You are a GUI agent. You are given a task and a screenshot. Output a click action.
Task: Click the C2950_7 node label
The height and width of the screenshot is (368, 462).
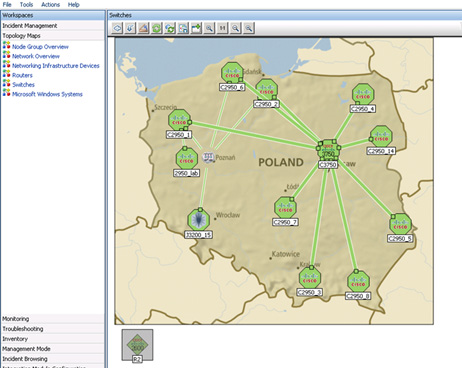(285, 222)
